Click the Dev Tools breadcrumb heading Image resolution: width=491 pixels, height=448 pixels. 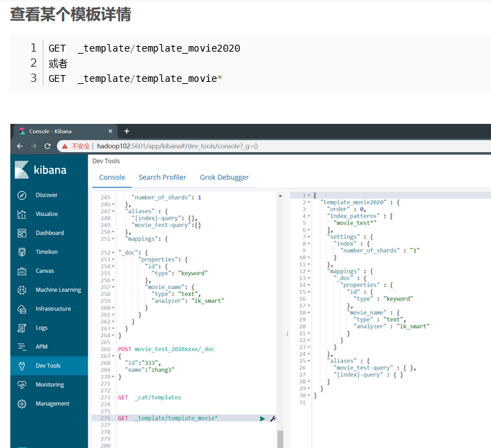106,161
